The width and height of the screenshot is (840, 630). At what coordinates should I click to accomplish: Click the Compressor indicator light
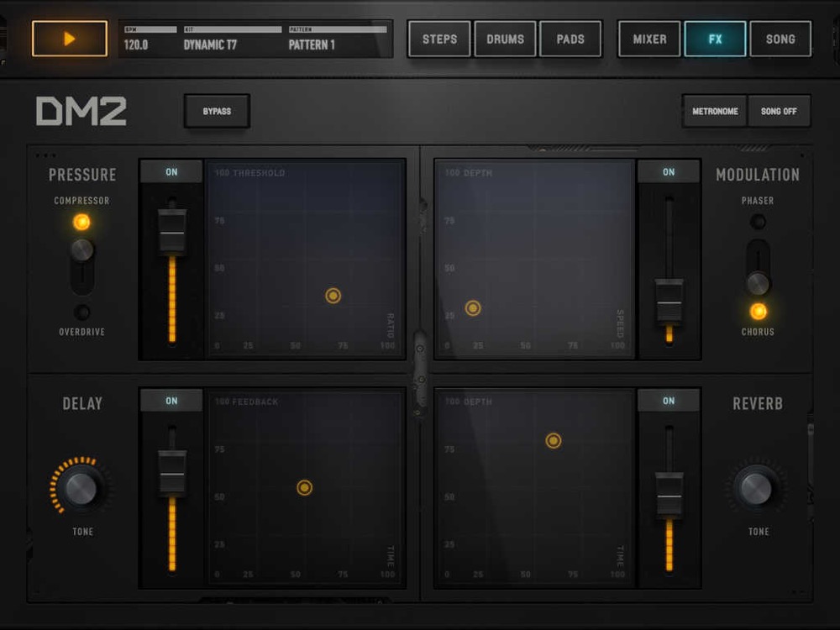pyautogui.click(x=81, y=223)
